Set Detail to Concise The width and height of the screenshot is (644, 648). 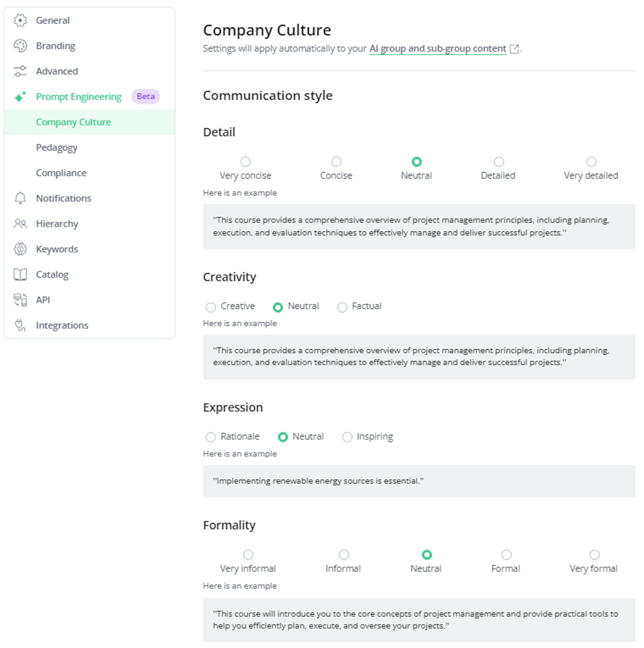click(336, 162)
